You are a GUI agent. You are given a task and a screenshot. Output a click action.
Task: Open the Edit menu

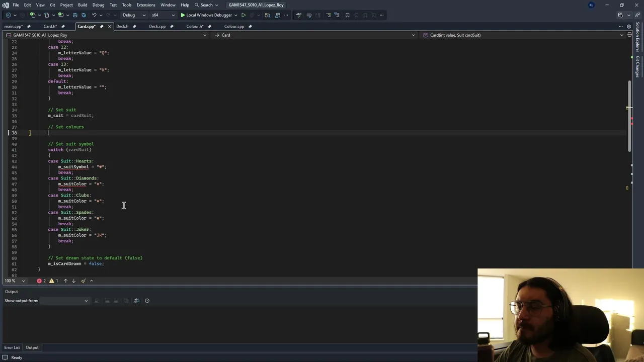pyautogui.click(x=28, y=5)
